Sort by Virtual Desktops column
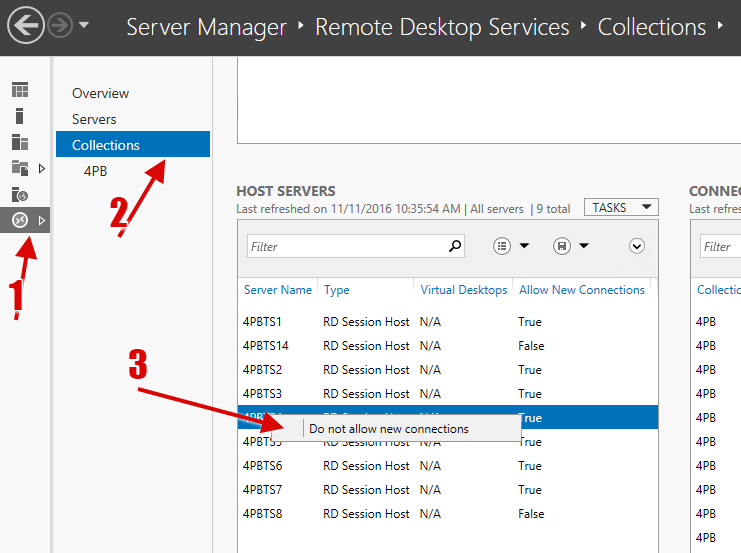 tap(464, 289)
